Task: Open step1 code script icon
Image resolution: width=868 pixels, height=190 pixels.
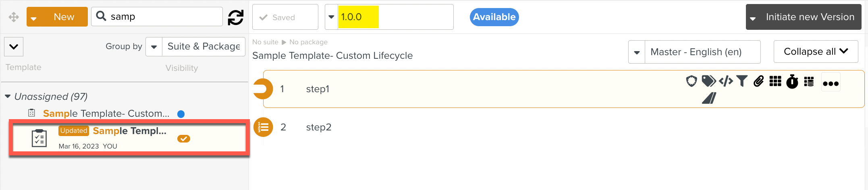Action: click(726, 81)
